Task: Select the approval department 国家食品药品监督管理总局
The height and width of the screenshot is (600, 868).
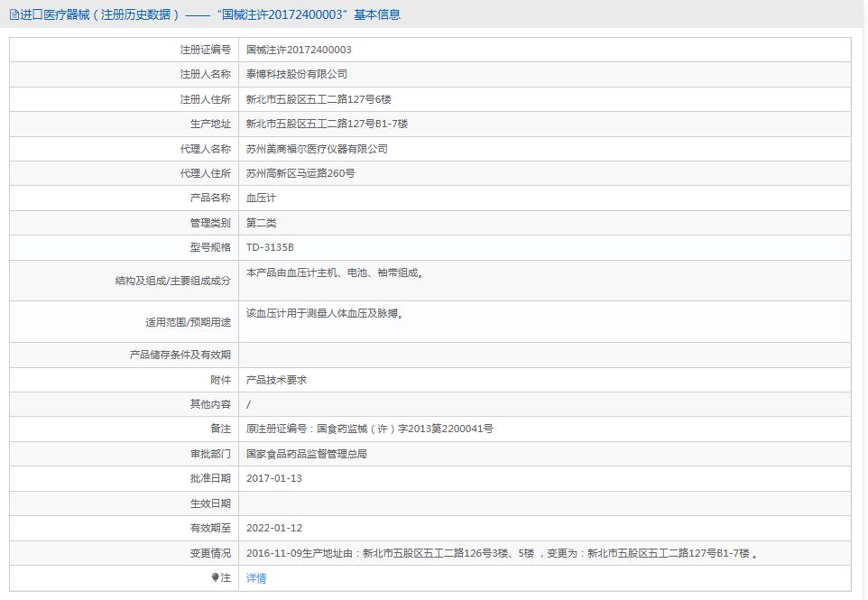Action: click(306, 454)
